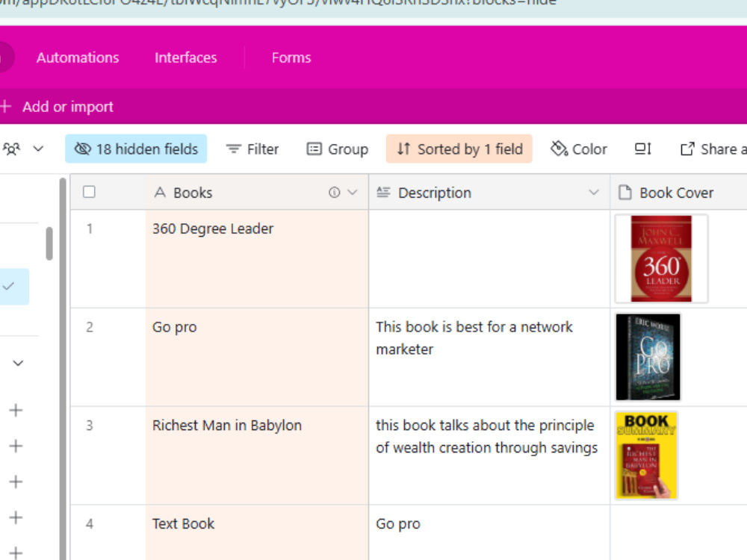The height and width of the screenshot is (560, 747).
Task: Click the fourth plus icon in sidebar
Action: [16, 517]
